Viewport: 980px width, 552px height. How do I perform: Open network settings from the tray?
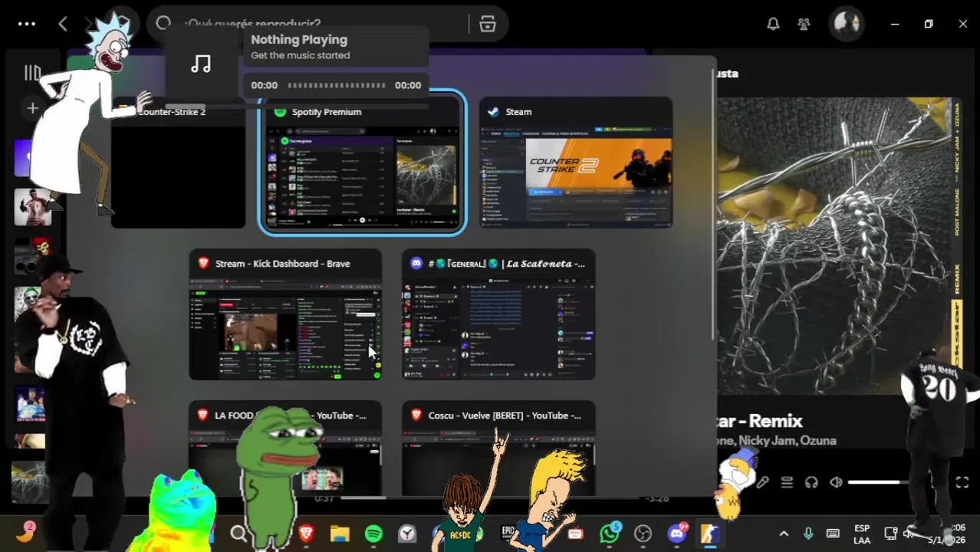pyautogui.click(x=890, y=534)
